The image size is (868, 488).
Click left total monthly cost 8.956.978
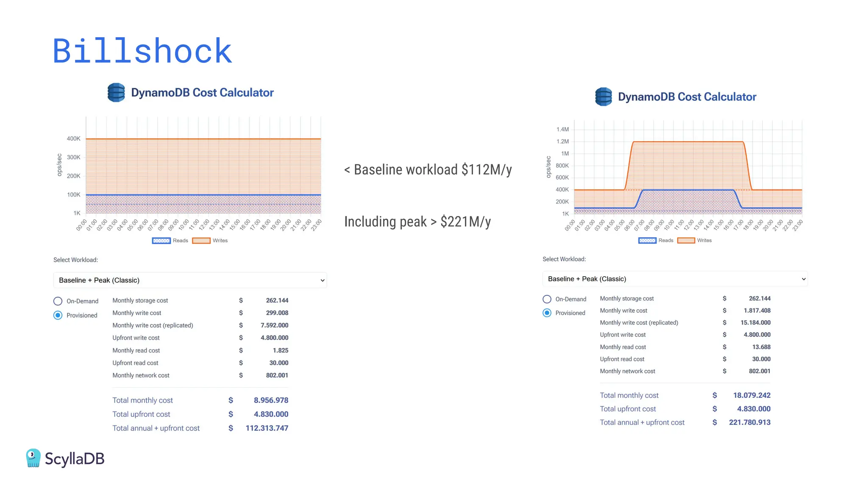271,400
